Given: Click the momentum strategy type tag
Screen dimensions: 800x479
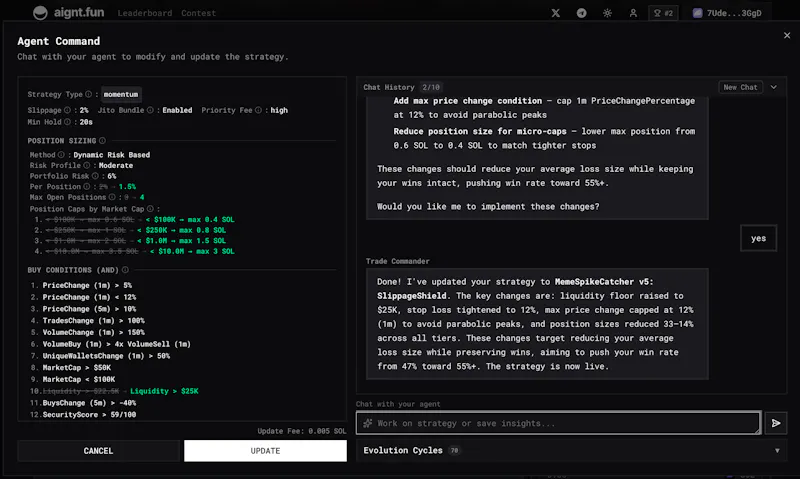Looking at the screenshot, I should click(121, 94).
